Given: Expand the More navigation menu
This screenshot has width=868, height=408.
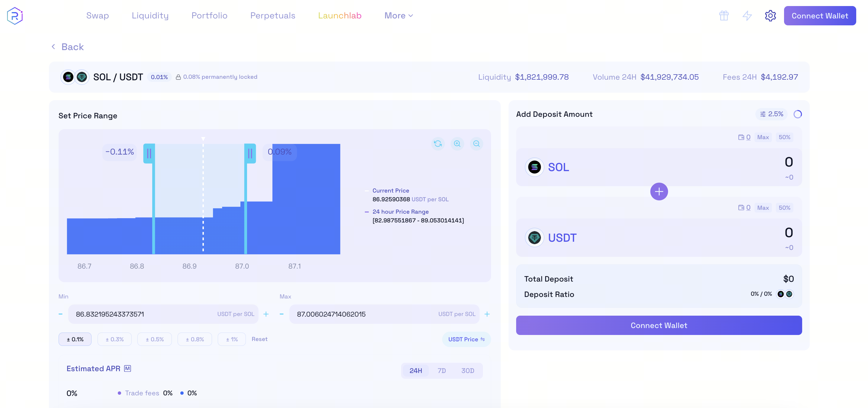Looking at the screenshot, I should point(398,15).
